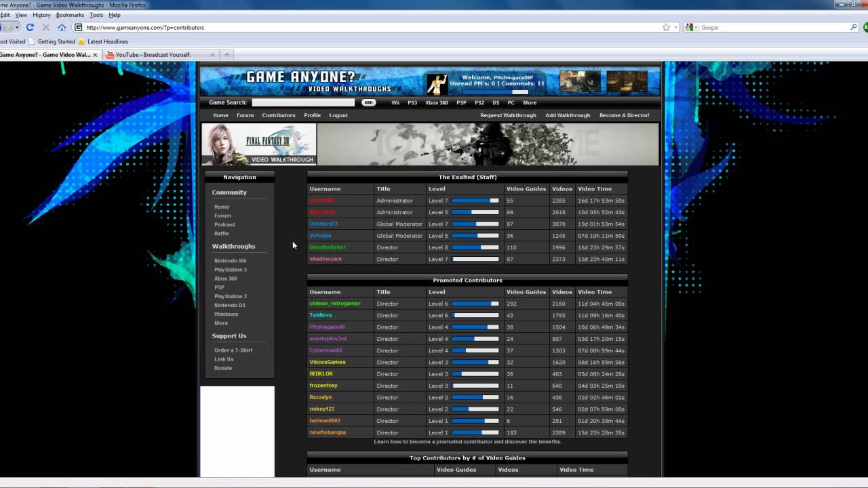Image resolution: width=868 pixels, height=488 pixels.
Task: Click Add Walkthrough link
Action: (x=568, y=115)
